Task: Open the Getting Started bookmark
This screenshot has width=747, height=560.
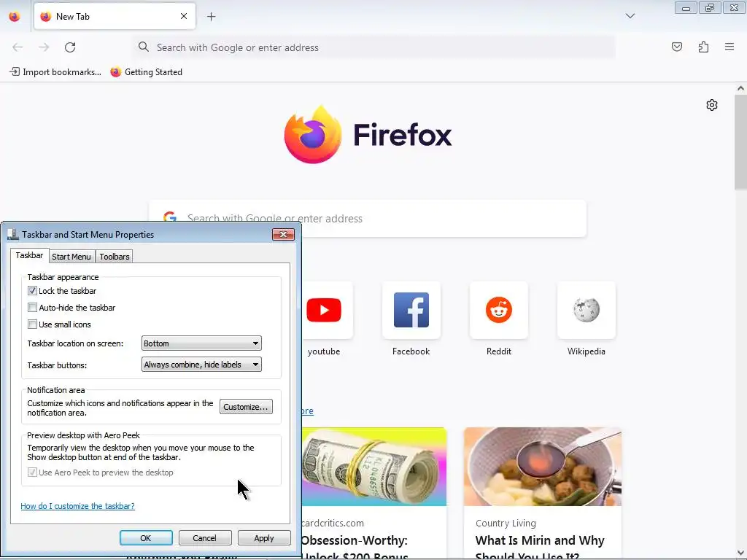Action: [x=147, y=72]
